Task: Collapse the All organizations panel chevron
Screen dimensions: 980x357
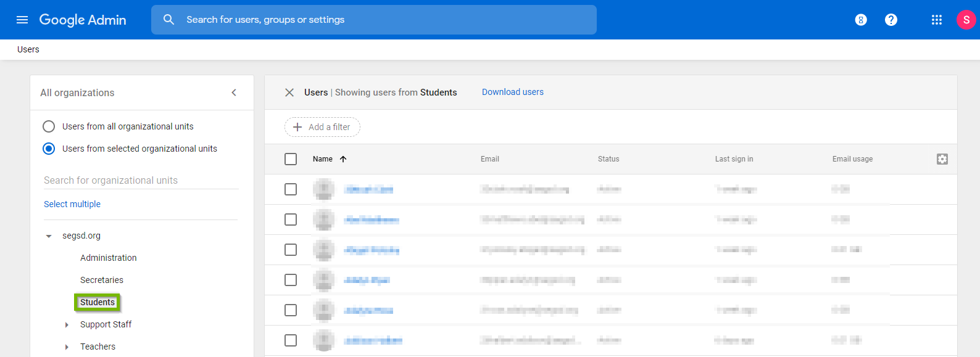Action: pos(234,92)
